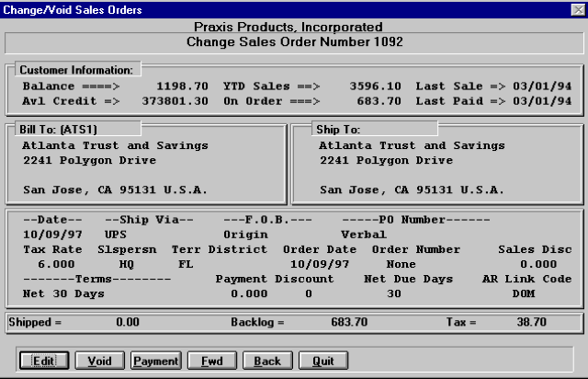The height and width of the screenshot is (379, 588).
Task: Select Payment Discount value 0.000
Action: pos(249,293)
